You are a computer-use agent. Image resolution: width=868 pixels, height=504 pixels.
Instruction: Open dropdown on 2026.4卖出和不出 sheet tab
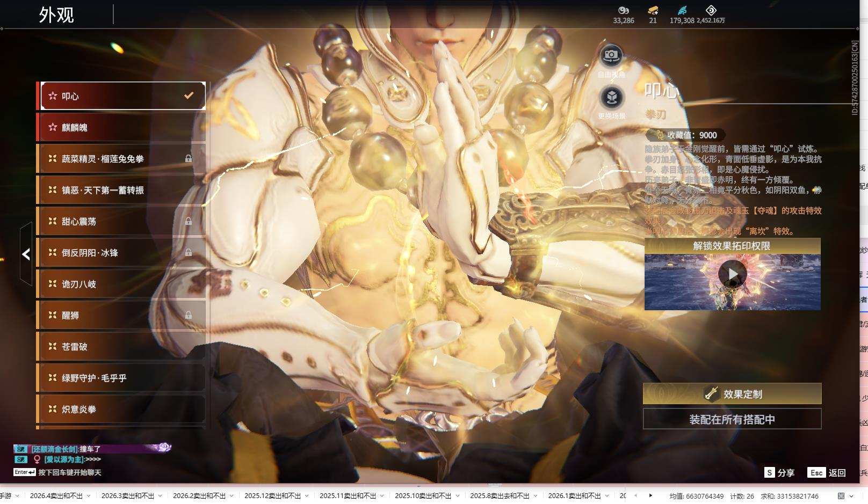tap(89, 496)
